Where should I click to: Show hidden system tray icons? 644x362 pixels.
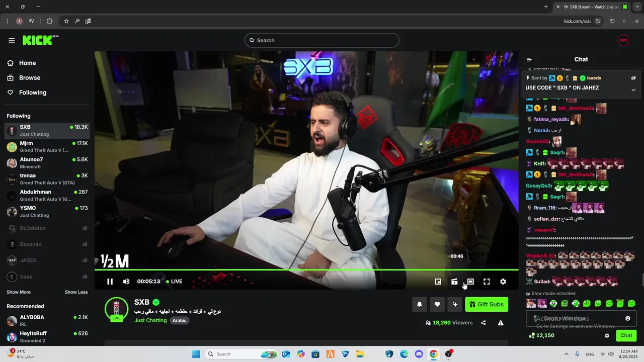pos(566,354)
